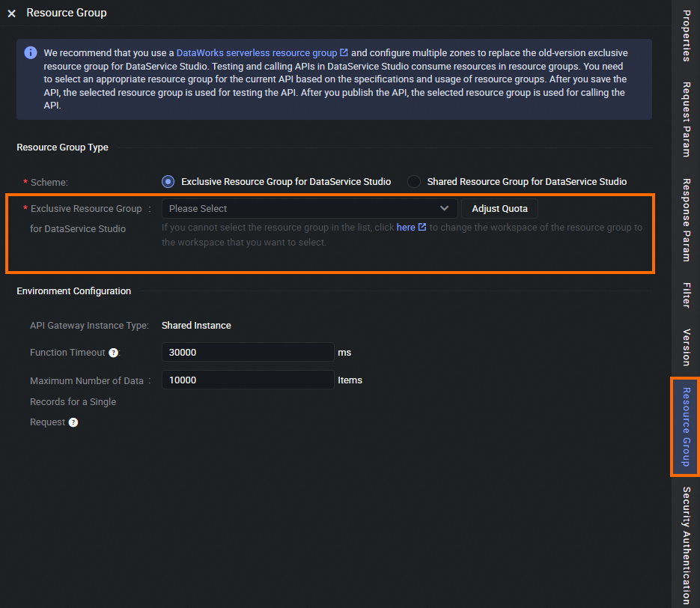The height and width of the screenshot is (608, 700).
Task: Click the 'Items' unit label
Action: coord(350,380)
